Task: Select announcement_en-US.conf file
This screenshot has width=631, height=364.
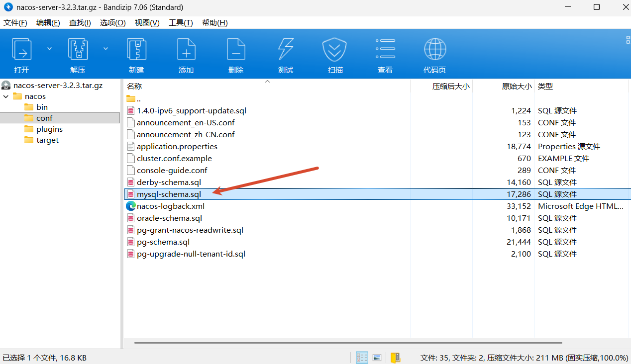Action: (x=186, y=122)
